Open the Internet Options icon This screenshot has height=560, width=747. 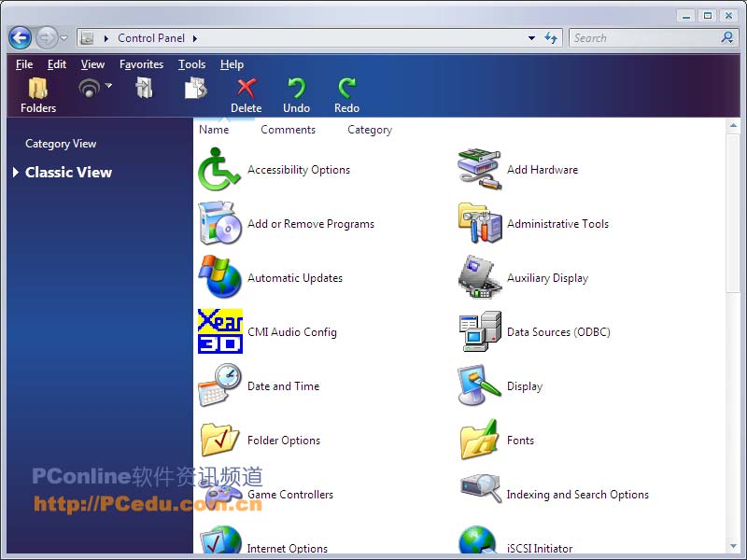[220, 540]
